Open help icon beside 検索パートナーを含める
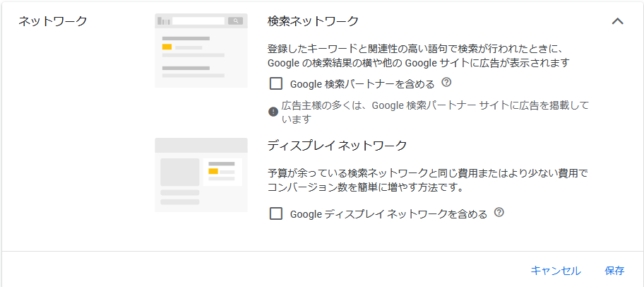Screen dimensions: 644x287 (x=446, y=83)
